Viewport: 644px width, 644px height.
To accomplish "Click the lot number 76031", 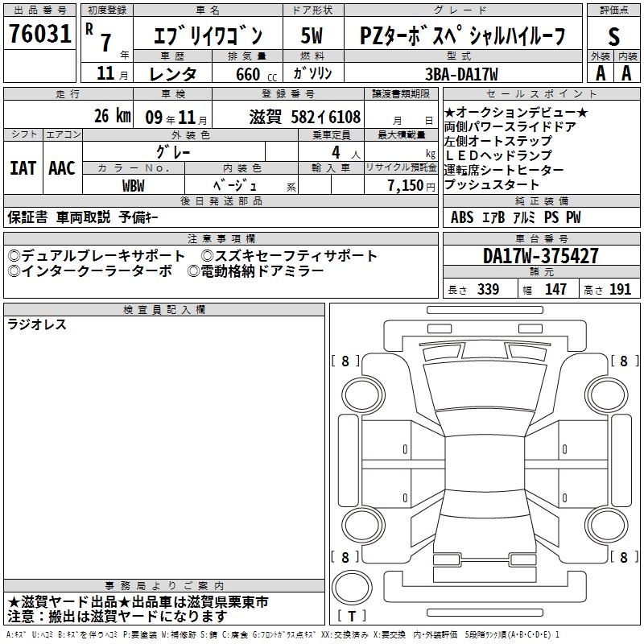I will coord(39,35).
